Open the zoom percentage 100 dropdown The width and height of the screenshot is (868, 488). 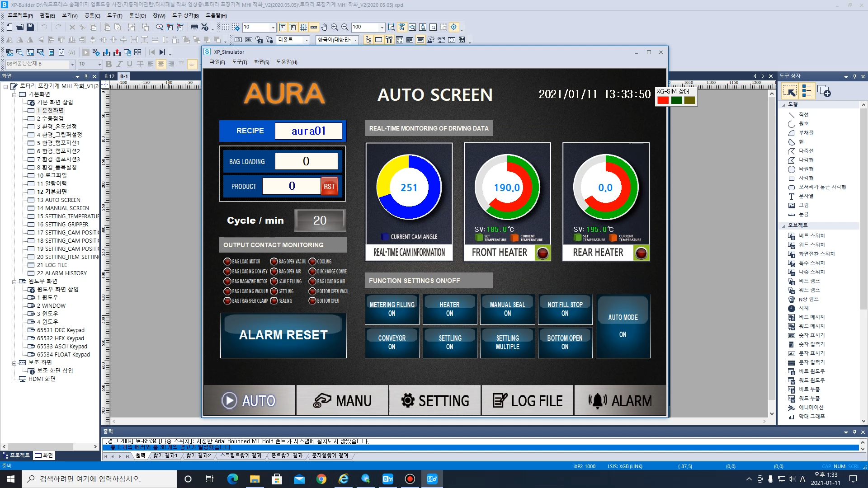tap(382, 27)
